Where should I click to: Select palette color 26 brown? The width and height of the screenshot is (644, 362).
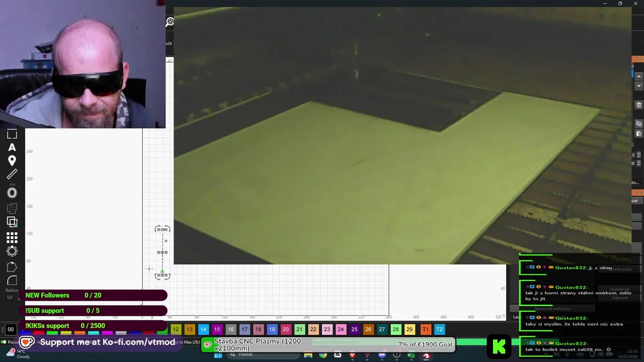point(368,329)
